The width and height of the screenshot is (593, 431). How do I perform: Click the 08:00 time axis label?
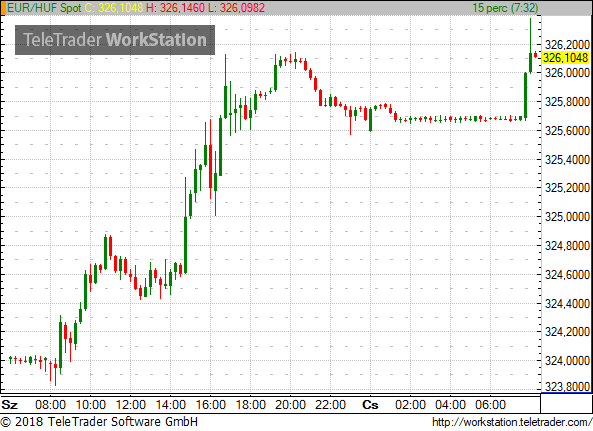point(50,405)
